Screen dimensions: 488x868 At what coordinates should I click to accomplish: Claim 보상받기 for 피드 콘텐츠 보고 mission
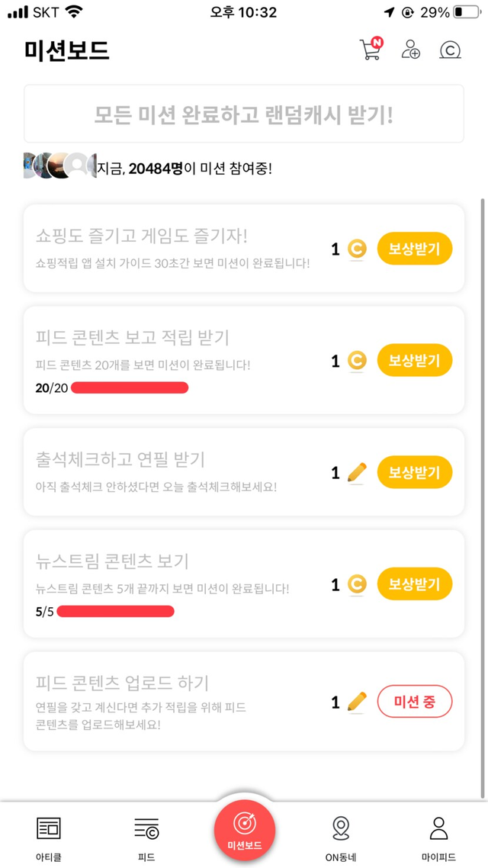414,361
